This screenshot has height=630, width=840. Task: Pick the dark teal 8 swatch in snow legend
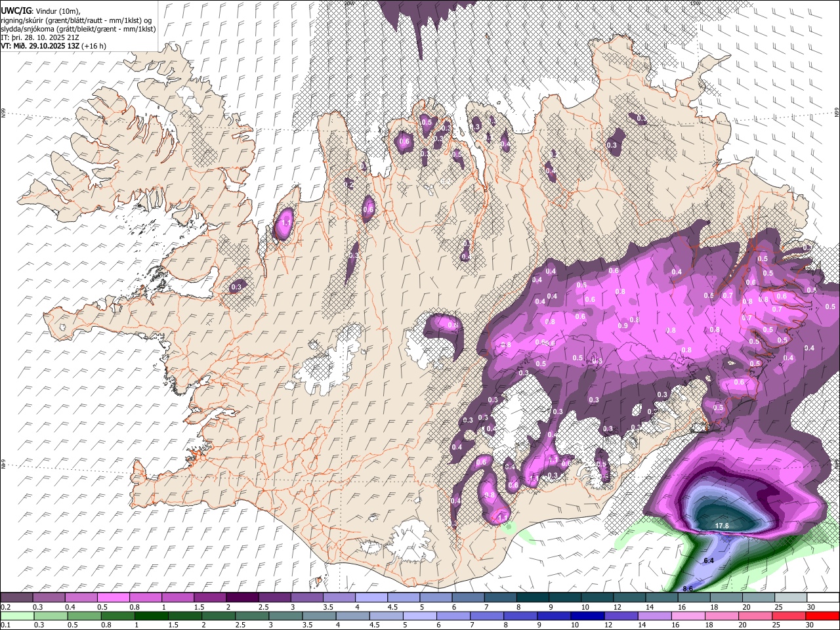pos(532,597)
